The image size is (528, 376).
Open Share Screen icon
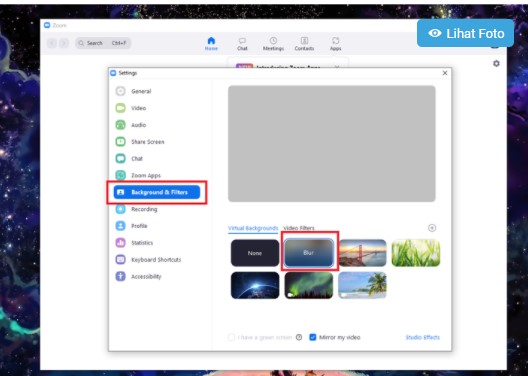tap(120, 142)
